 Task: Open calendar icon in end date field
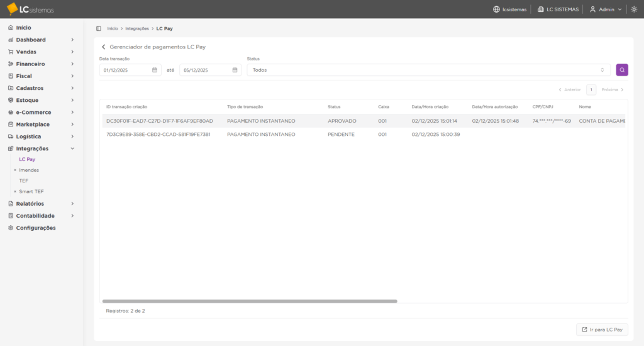click(x=235, y=70)
